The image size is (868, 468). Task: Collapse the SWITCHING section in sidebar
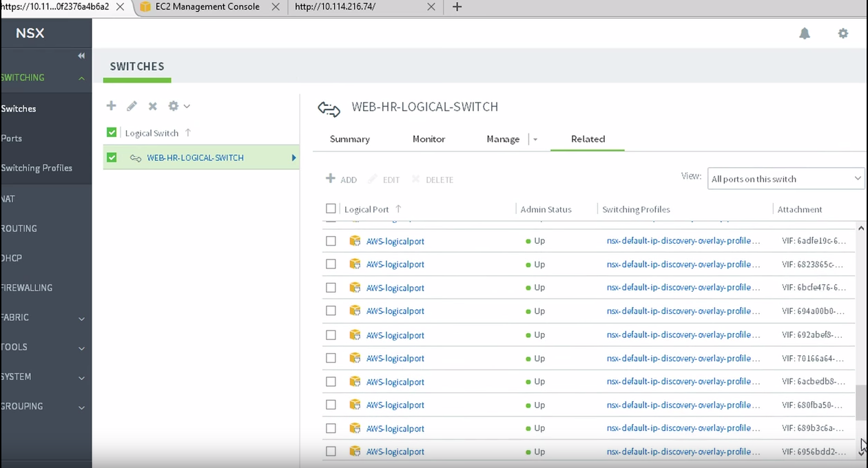pyautogui.click(x=81, y=78)
